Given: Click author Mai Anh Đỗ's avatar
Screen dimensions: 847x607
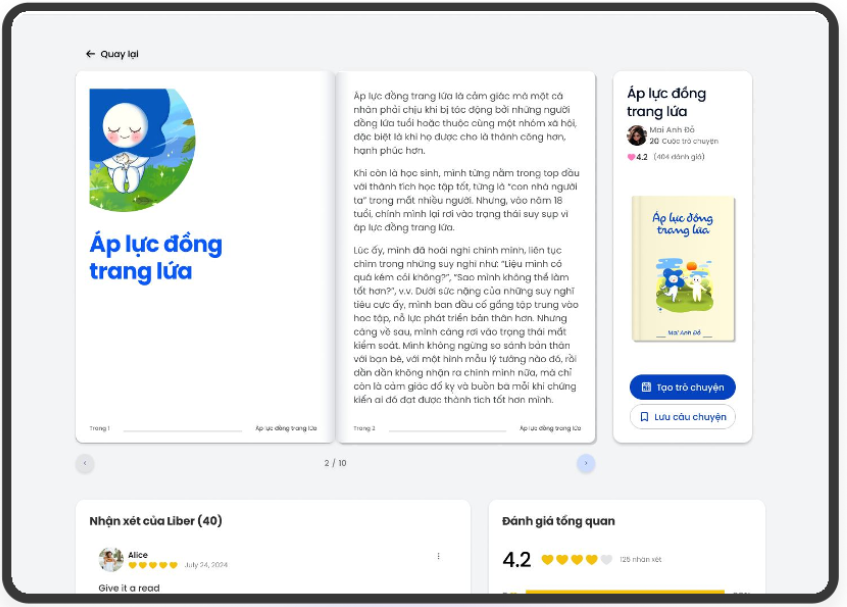Looking at the screenshot, I should click(637, 136).
